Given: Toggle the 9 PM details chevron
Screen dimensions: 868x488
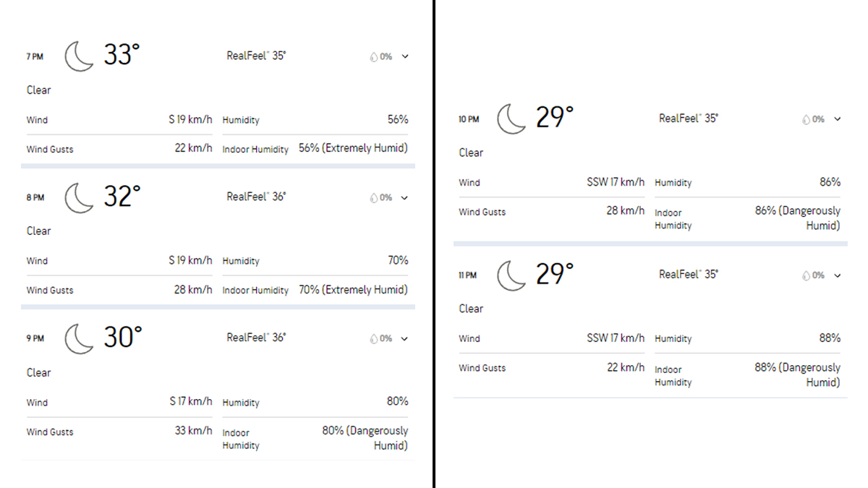Looking at the screenshot, I should click(x=405, y=338).
